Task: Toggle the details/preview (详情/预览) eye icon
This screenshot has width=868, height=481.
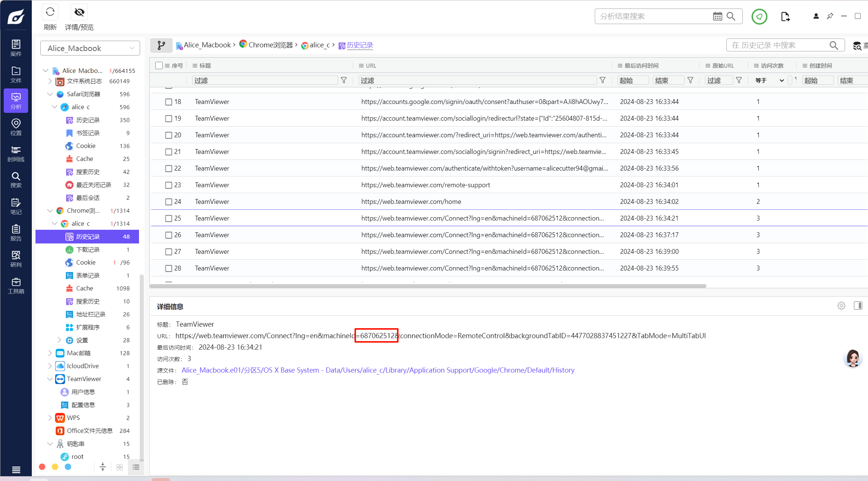Action: [79, 12]
